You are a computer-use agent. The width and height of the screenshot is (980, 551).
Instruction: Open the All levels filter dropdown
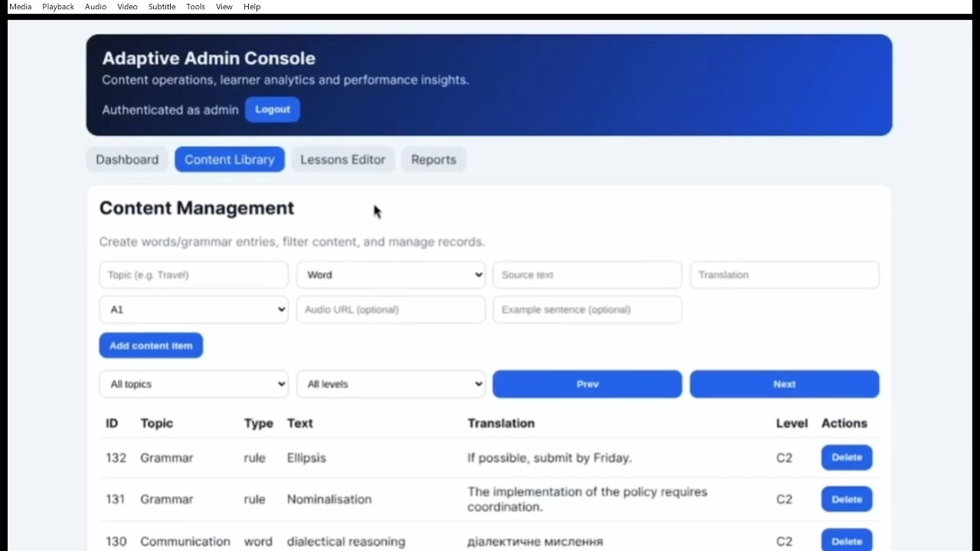(x=391, y=384)
